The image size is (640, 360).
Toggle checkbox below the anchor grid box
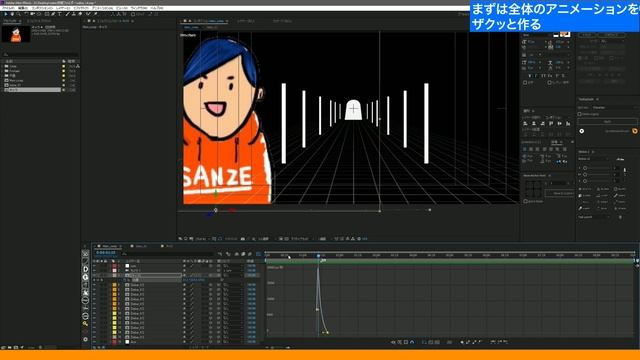(x=525, y=201)
